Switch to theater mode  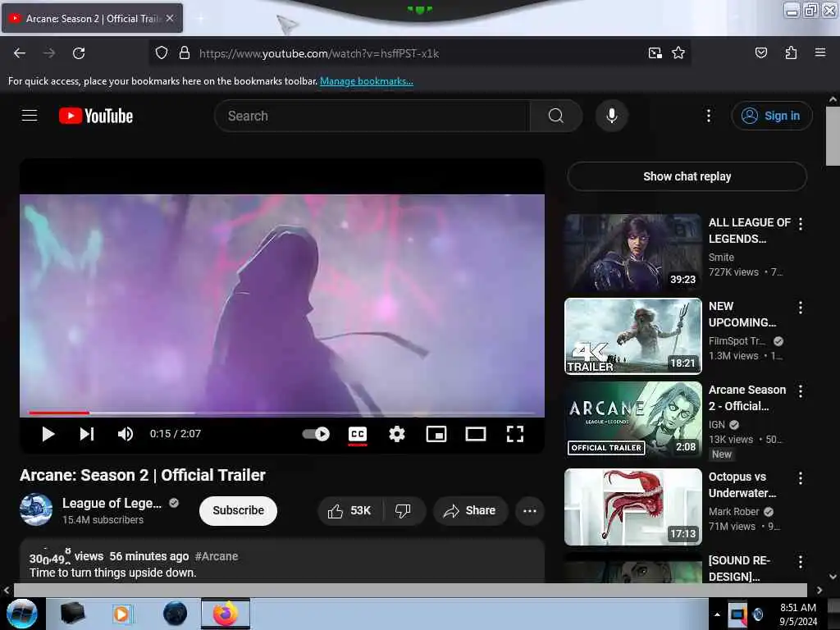[x=476, y=434]
